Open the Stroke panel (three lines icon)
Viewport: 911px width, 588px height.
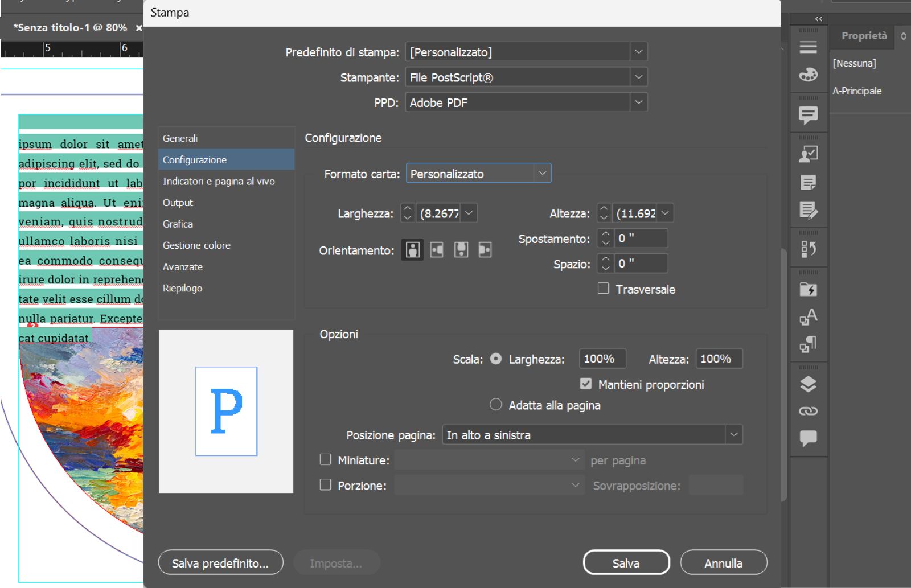808,47
